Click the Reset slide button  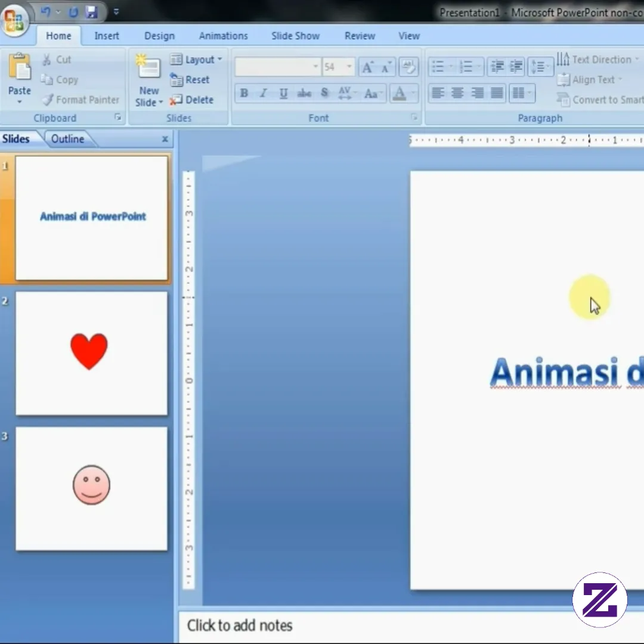190,80
